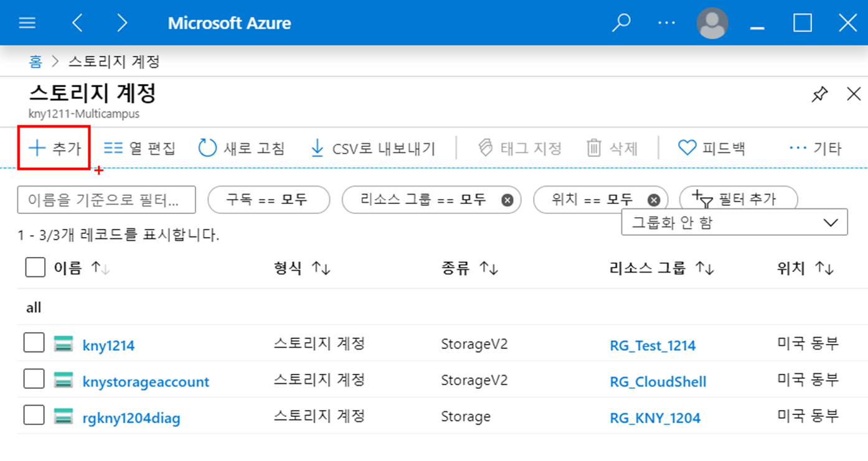
Task: Open the 위치 == 모두 filter
Action: tap(592, 200)
